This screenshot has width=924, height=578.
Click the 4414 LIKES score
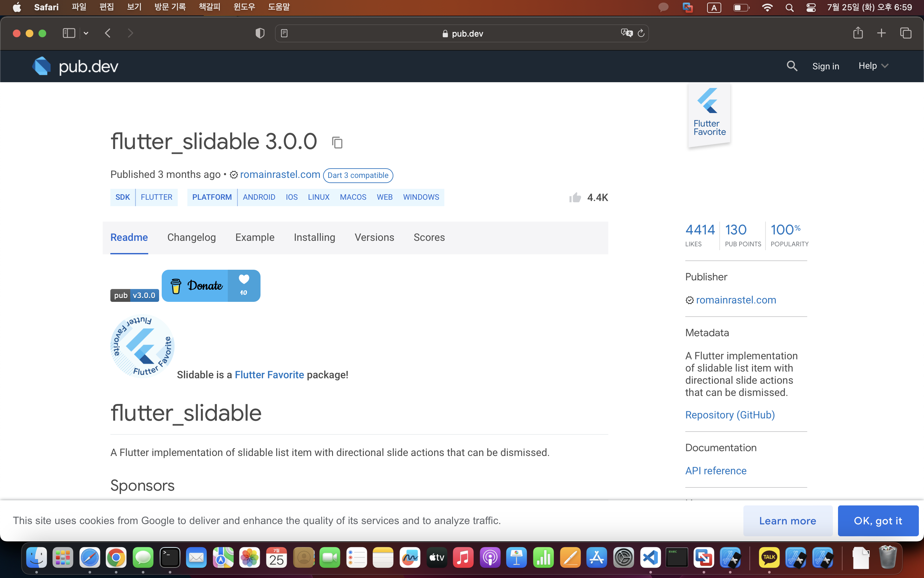(700, 235)
